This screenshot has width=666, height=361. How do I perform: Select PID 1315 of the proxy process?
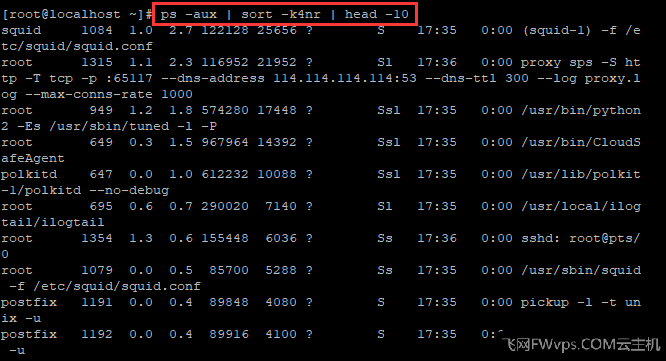[97, 62]
